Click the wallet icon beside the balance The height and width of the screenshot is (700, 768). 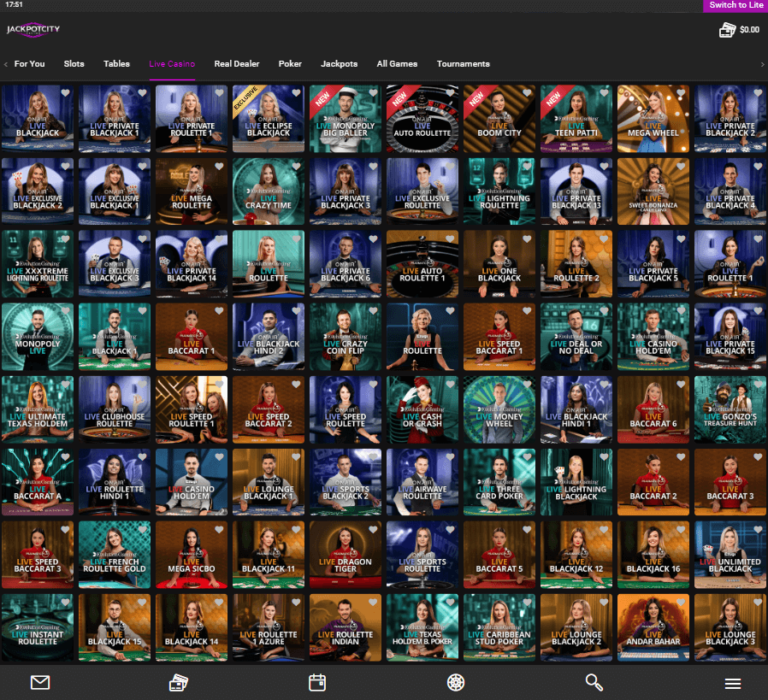[x=727, y=30]
